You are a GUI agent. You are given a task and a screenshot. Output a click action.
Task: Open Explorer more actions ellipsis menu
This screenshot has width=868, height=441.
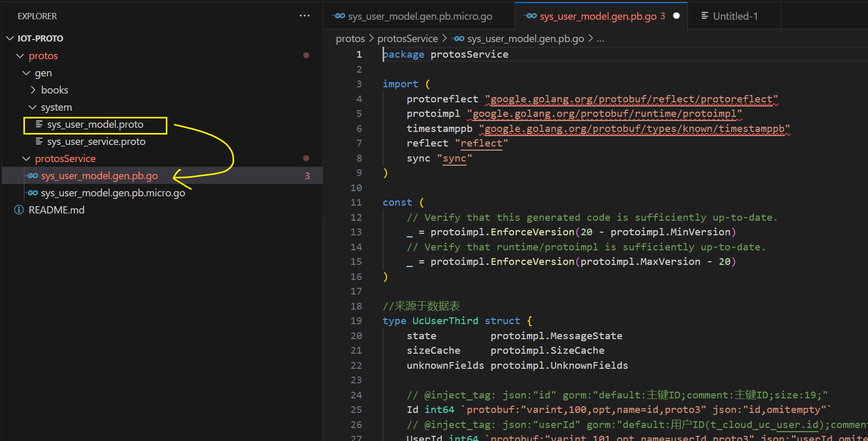click(305, 16)
